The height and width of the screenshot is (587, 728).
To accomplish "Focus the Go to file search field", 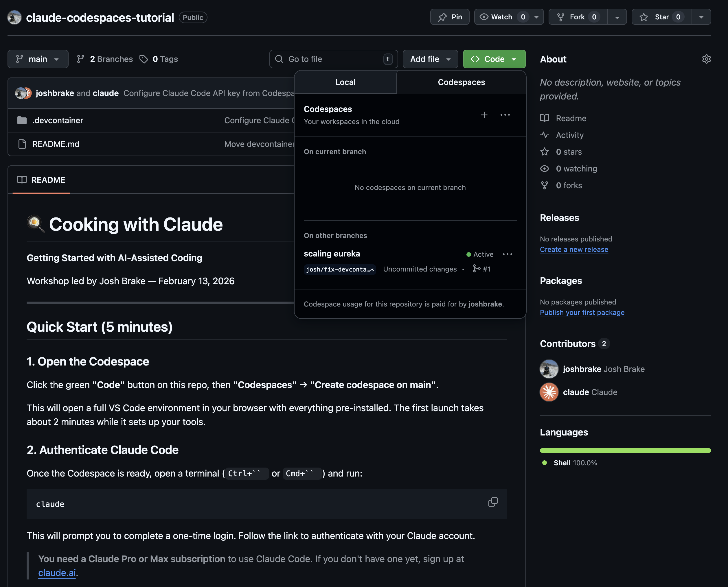I will 334,59.
